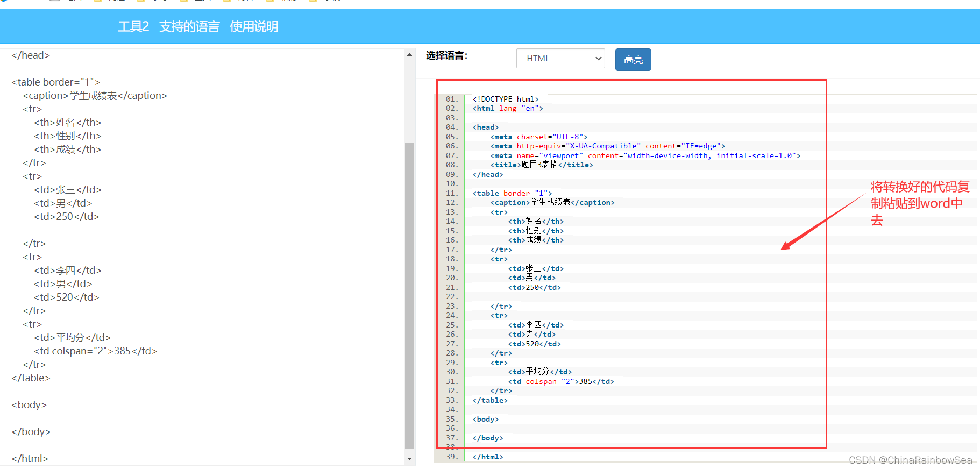Open the 使用说明 page link
Image resolution: width=980 pixels, height=469 pixels.
[254, 26]
